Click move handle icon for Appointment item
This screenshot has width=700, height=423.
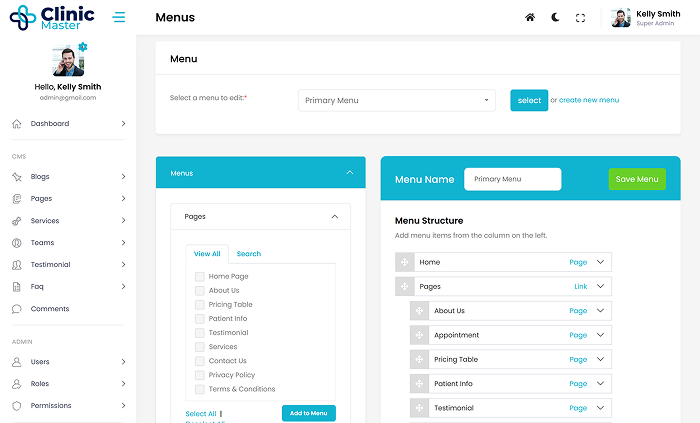420,335
